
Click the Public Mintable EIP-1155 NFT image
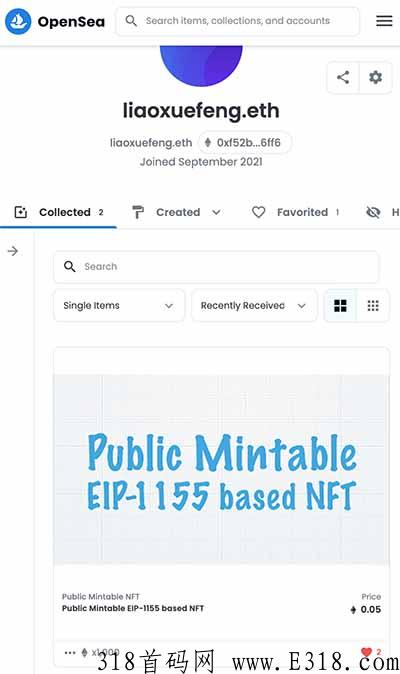[x=221, y=469]
